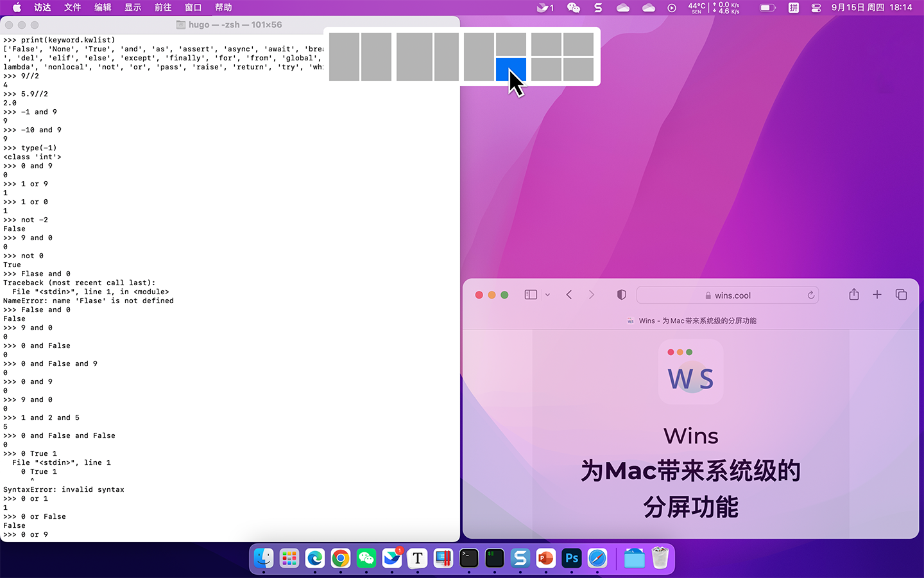Open the Terminal app in the Dock
924x578 pixels.
[468, 559]
